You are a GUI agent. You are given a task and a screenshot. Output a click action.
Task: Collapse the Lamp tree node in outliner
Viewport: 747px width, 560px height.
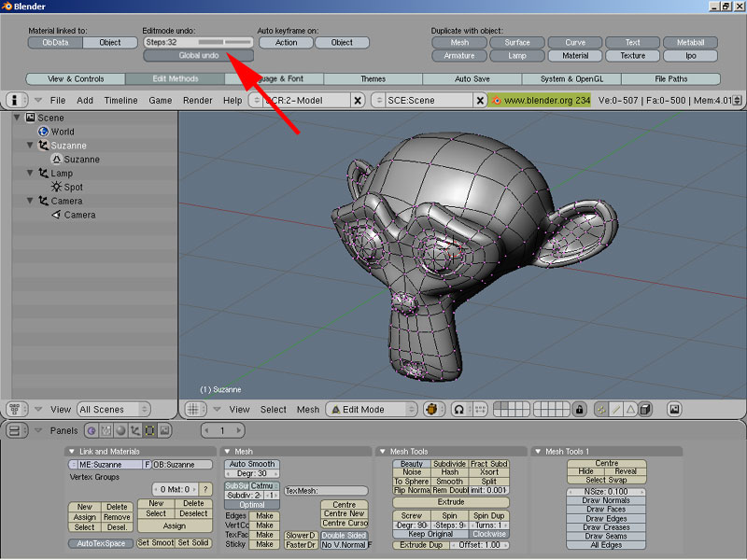[x=30, y=173]
